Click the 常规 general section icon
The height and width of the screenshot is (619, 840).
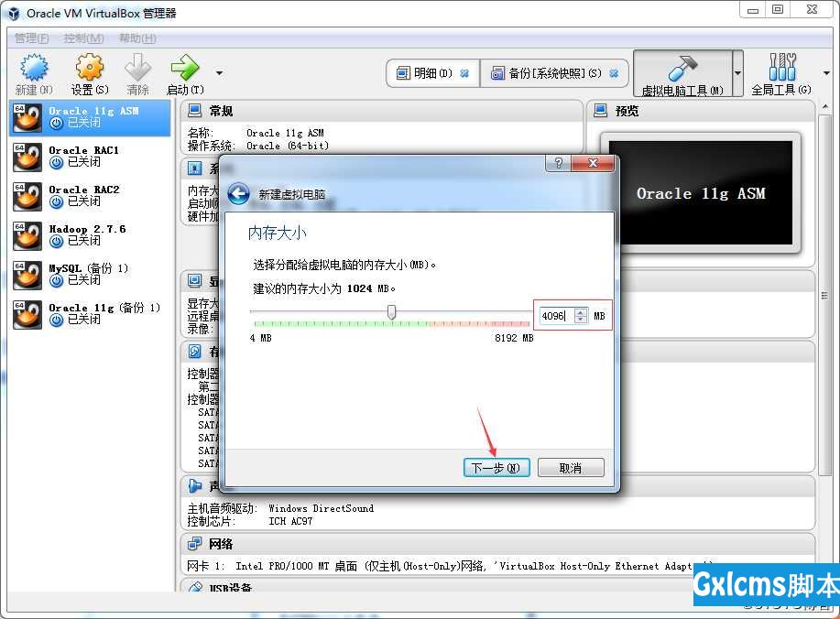click(194, 111)
